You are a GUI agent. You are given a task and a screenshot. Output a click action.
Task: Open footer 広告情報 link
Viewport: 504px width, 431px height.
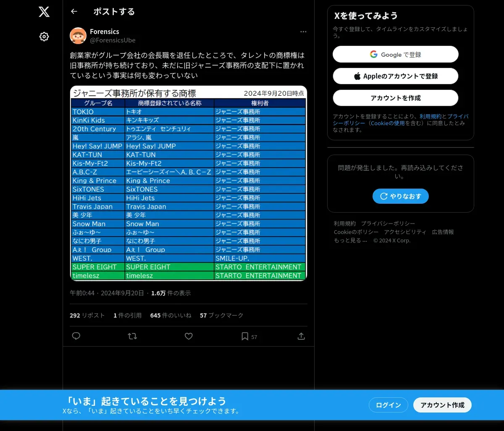pyautogui.click(x=443, y=232)
